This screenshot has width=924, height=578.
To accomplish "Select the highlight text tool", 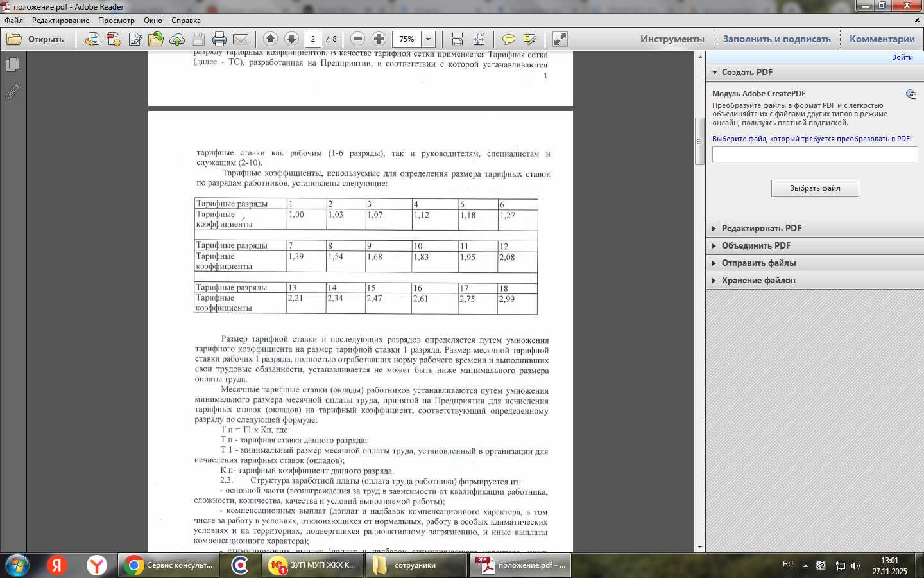I will click(529, 39).
